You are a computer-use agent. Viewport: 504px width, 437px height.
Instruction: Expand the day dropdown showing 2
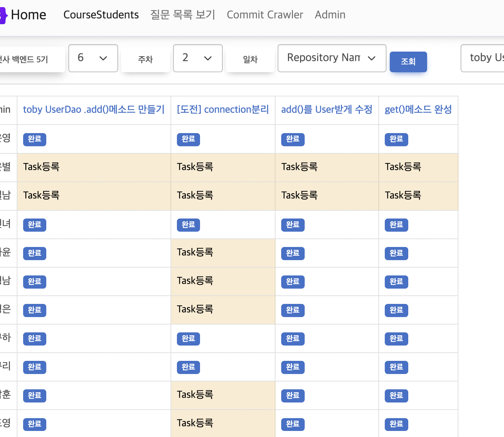click(x=198, y=58)
